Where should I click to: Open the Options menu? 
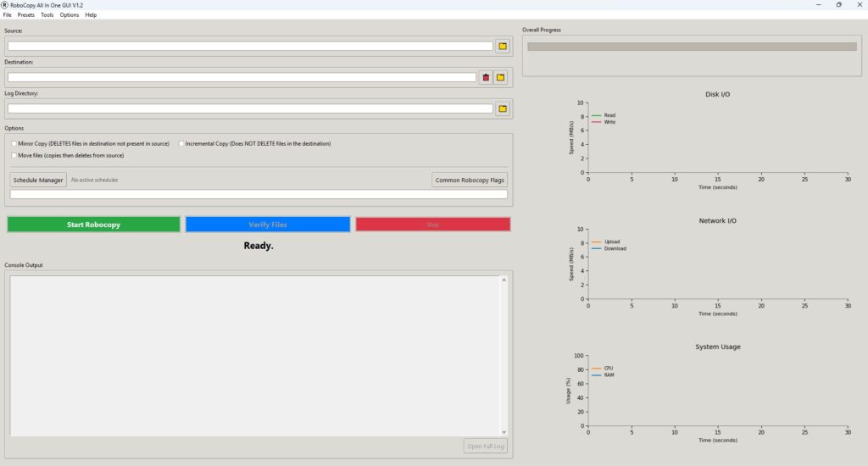point(69,15)
